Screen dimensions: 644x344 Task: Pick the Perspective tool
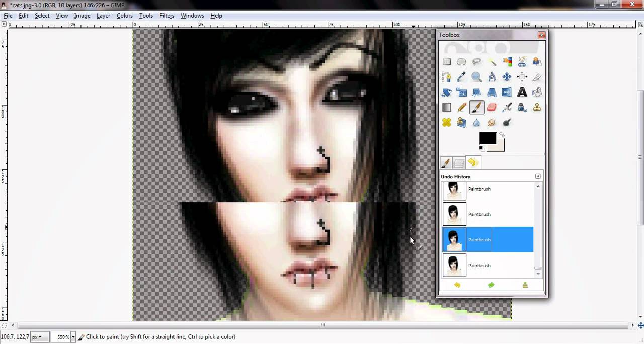coord(492,92)
